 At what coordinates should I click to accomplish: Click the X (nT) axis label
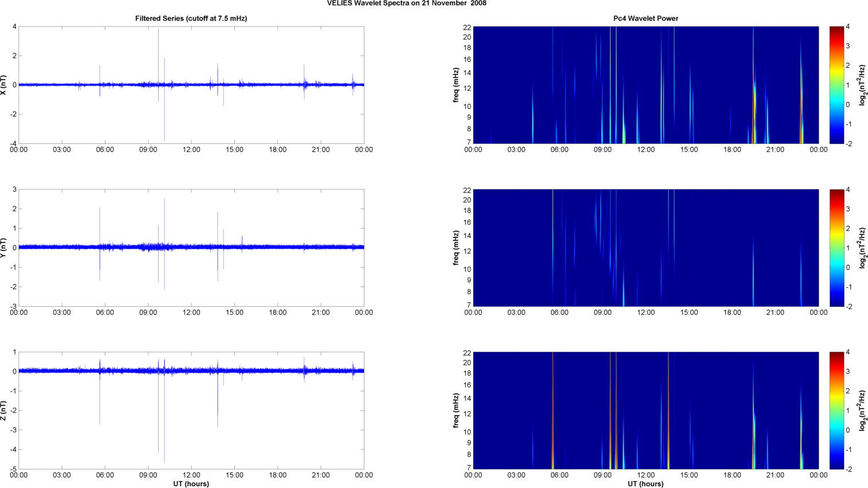4,85
